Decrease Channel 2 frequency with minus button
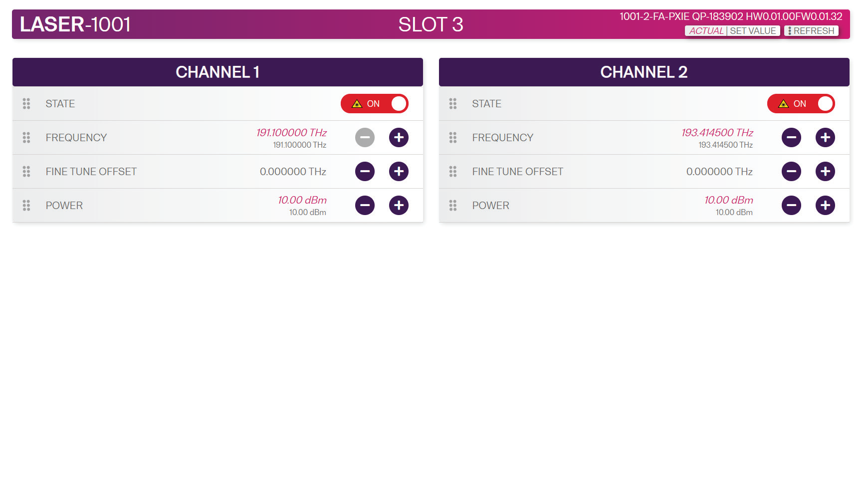This screenshot has height=477, width=868. tap(791, 138)
